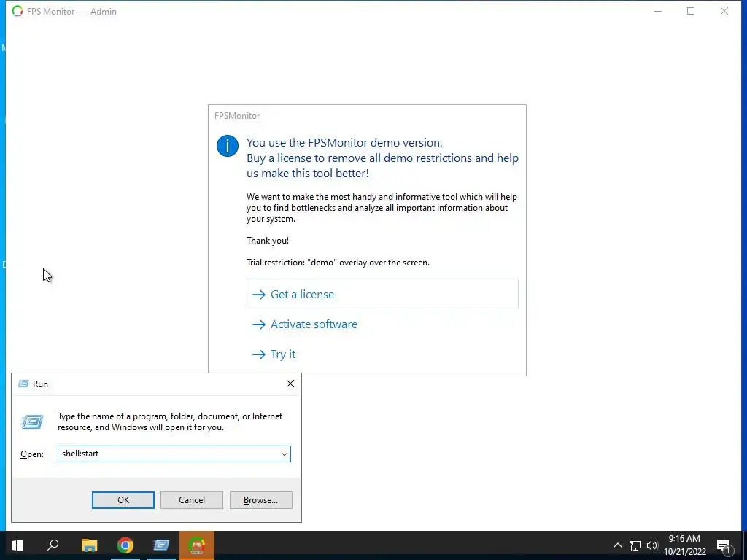Viewport: 747px width, 560px height.
Task: Click OK in the Run dialog
Action: pos(123,500)
